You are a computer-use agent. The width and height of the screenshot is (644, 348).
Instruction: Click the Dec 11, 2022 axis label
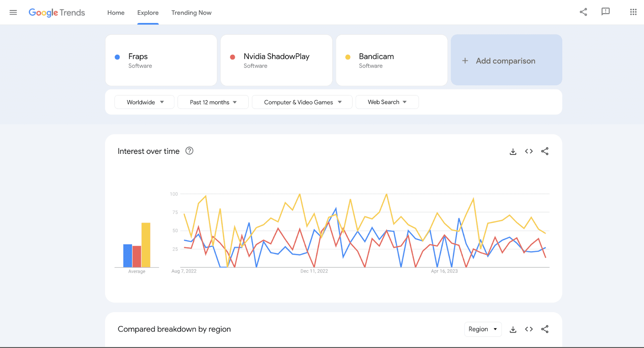click(314, 271)
